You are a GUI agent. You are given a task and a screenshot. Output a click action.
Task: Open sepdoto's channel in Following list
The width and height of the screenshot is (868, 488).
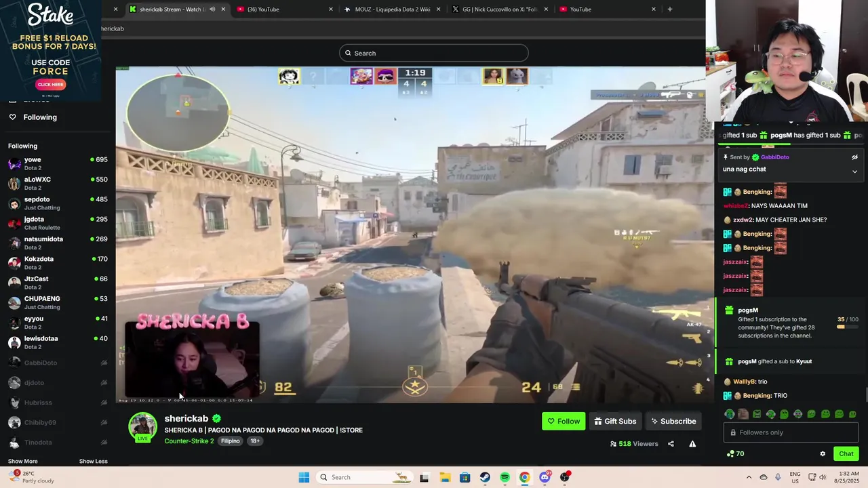(58, 203)
